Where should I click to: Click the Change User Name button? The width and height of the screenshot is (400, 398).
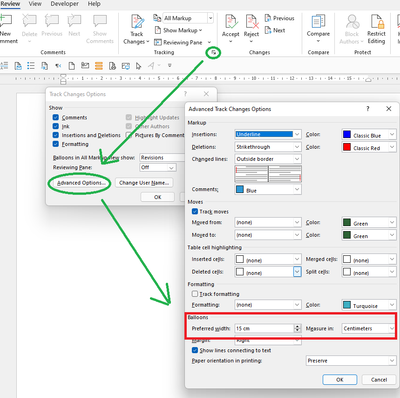[x=144, y=183]
